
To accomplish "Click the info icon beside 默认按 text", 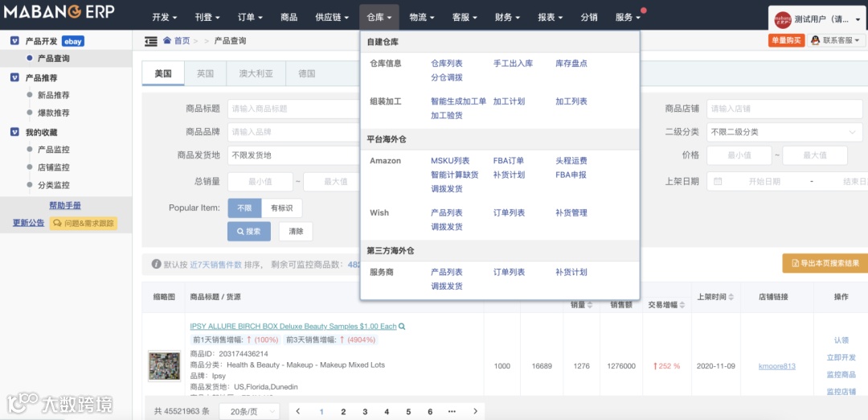I will point(157,264).
